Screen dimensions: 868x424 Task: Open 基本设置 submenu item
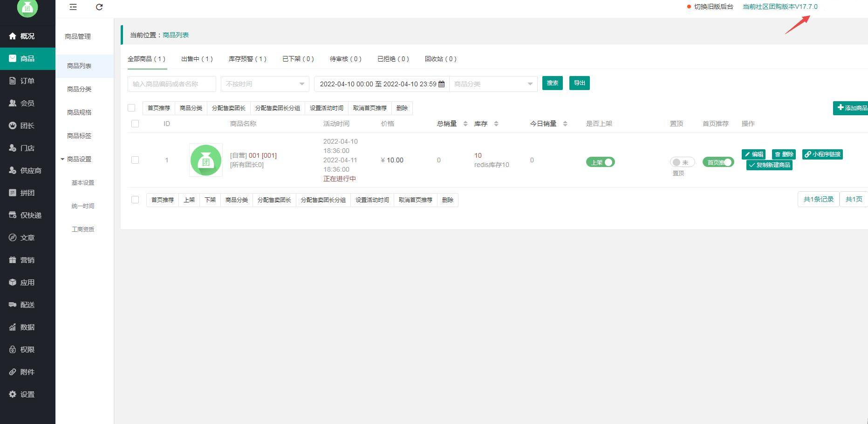(83, 182)
